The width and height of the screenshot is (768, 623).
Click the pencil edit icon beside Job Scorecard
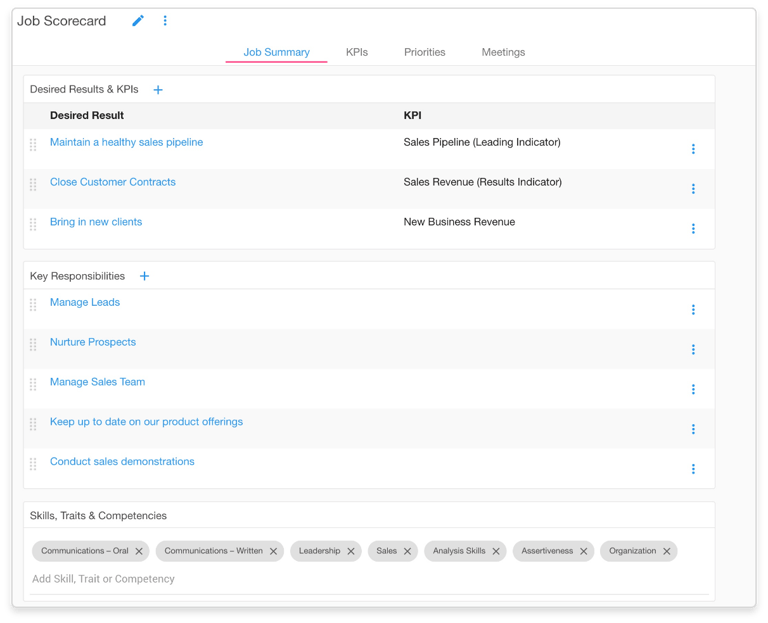138,21
